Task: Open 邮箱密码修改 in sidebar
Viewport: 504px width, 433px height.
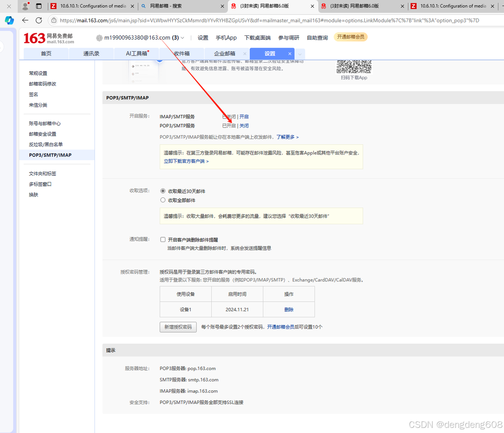Action: (x=43, y=84)
